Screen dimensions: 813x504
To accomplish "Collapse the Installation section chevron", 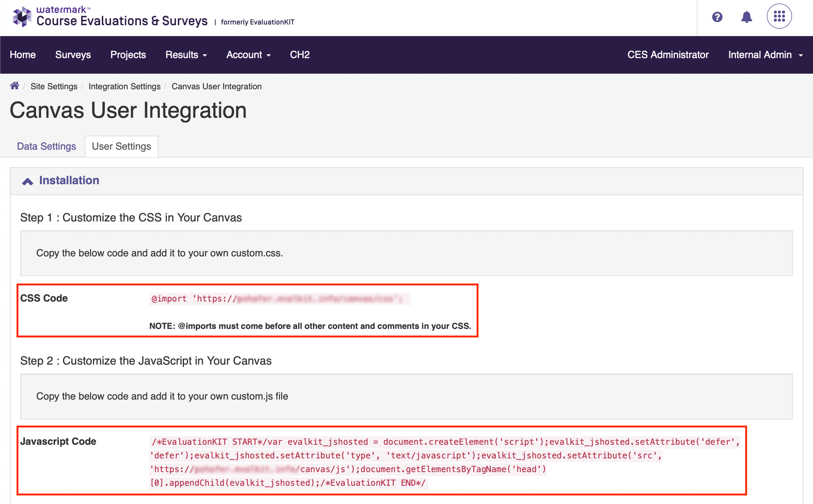I will click(x=27, y=181).
